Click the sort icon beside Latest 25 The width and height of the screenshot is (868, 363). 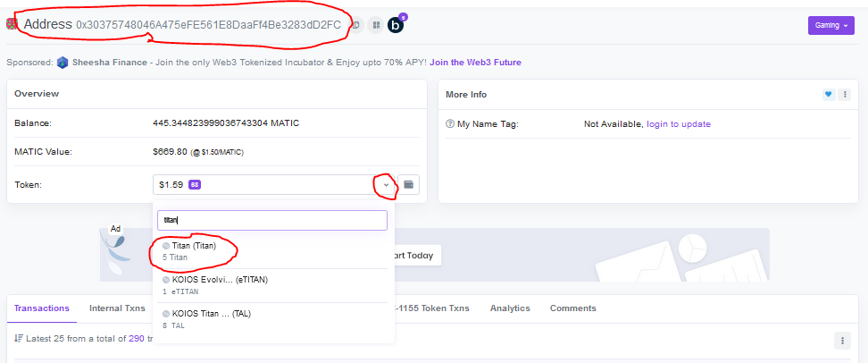18,338
